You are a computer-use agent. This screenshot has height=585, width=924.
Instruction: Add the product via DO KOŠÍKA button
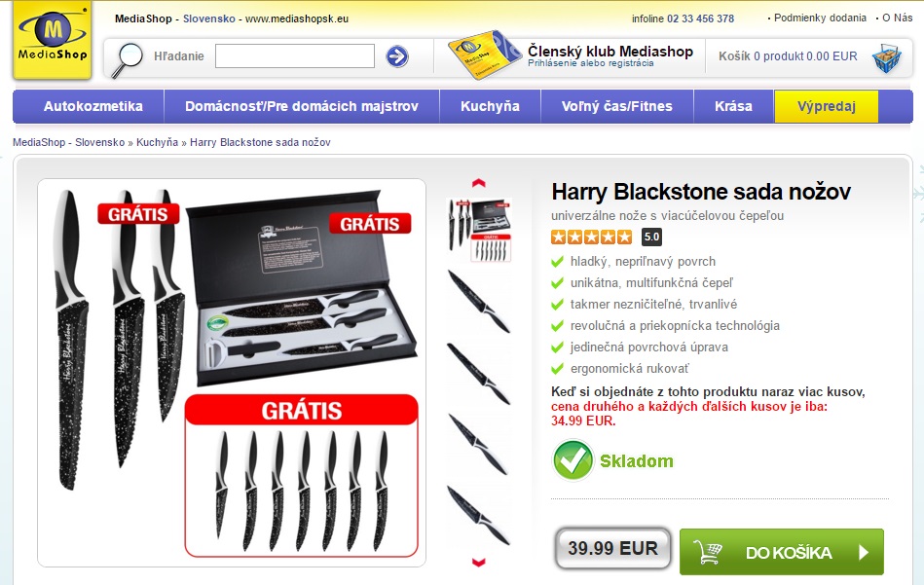coord(782,552)
